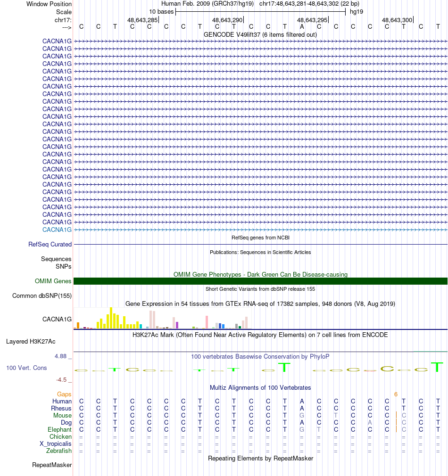Image resolution: width=448 pixels, height=476 pixels.
Task: Select the Zebrafish alignment row label
Action: pos(59,451)
